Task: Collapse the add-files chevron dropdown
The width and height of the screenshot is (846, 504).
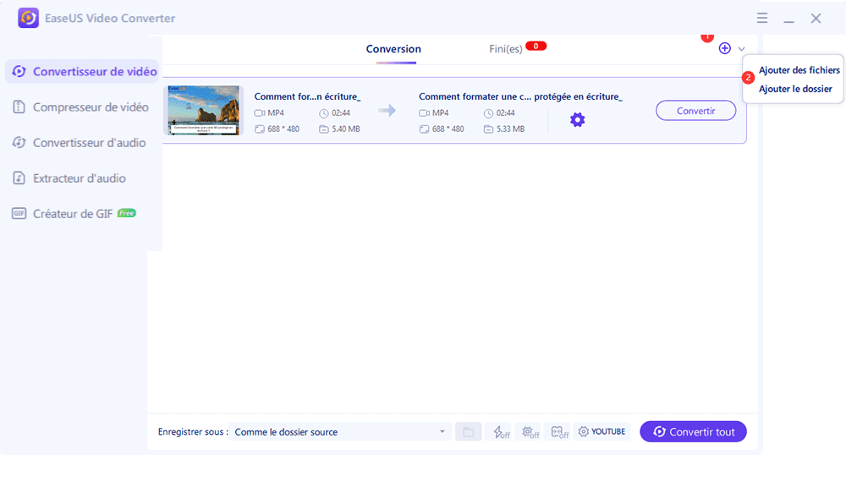Action: pyautogui.click(x=742, y=49)
